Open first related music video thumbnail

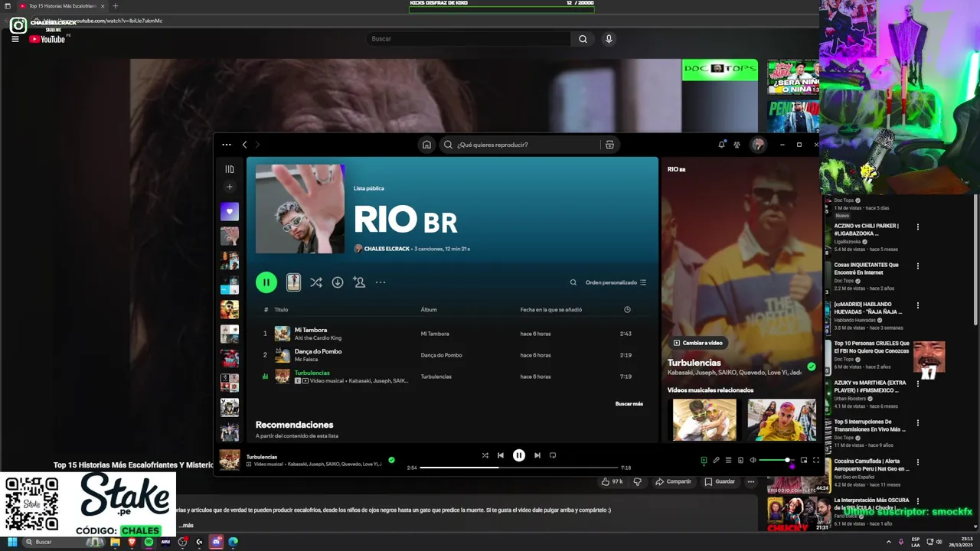704,419
